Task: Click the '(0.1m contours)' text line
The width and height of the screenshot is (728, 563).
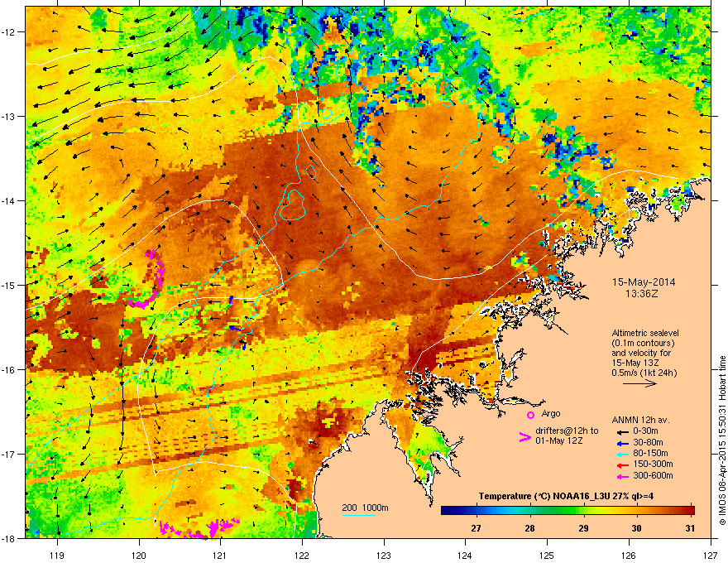Action: coord(643,344)
